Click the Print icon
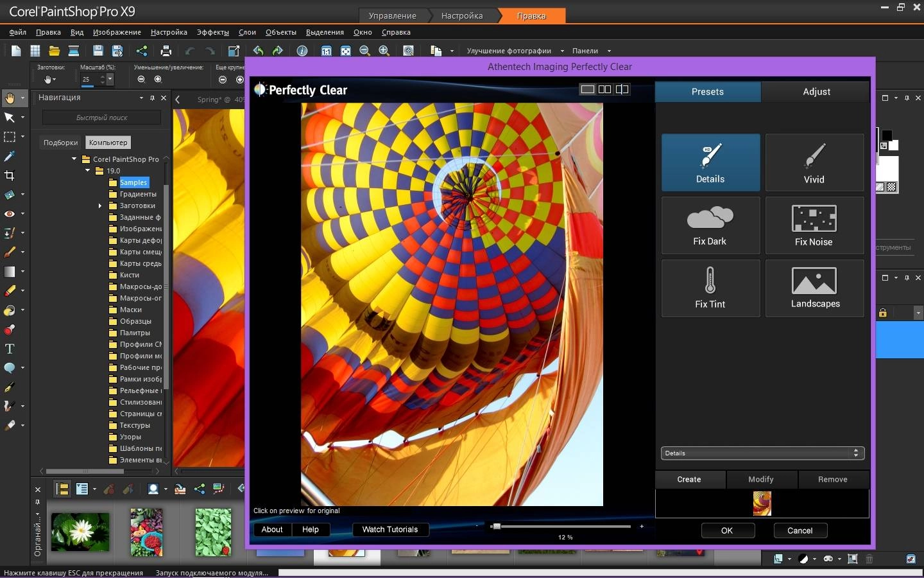 tap(166, 51)
